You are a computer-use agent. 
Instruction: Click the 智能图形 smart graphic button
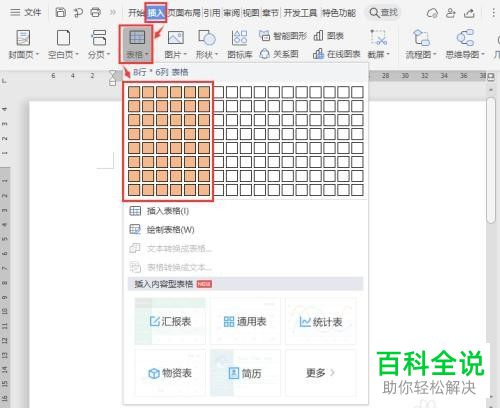point(283,35)
